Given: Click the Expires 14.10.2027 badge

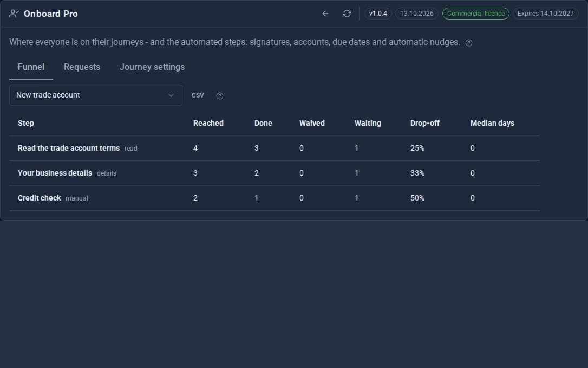Looking at the screenshot, I should [546, 14].
